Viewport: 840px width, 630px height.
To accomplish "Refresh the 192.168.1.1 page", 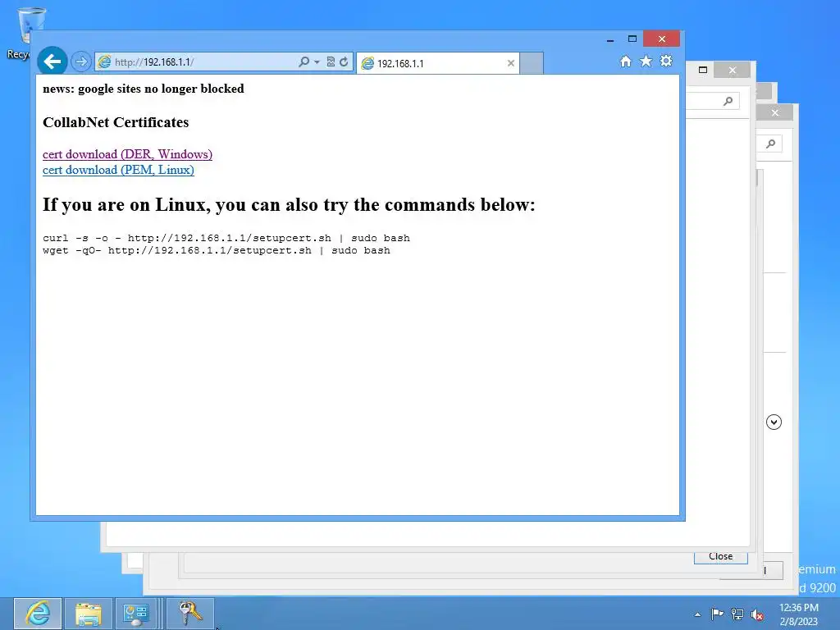I will (344, 62).
